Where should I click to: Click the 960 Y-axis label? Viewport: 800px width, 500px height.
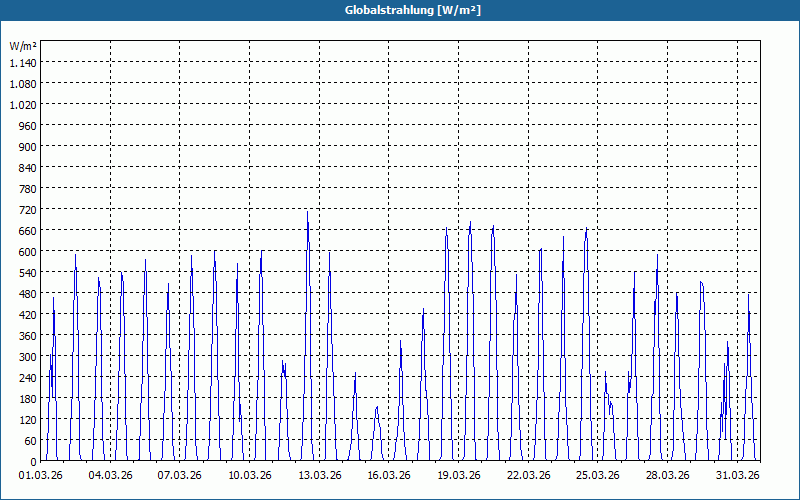28,126
